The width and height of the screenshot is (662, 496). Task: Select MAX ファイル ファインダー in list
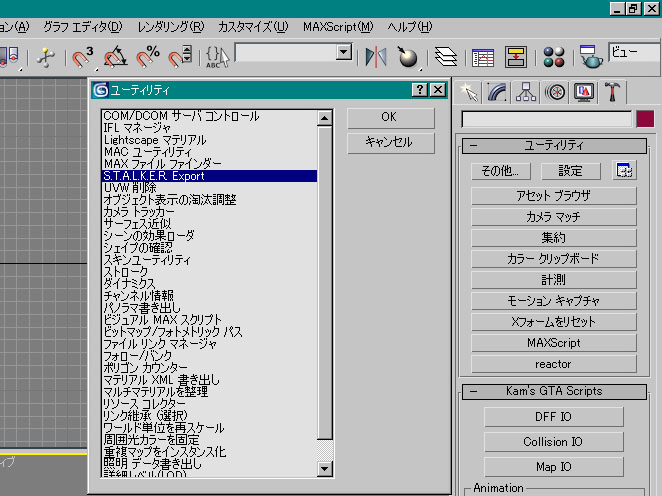[209, 164]
